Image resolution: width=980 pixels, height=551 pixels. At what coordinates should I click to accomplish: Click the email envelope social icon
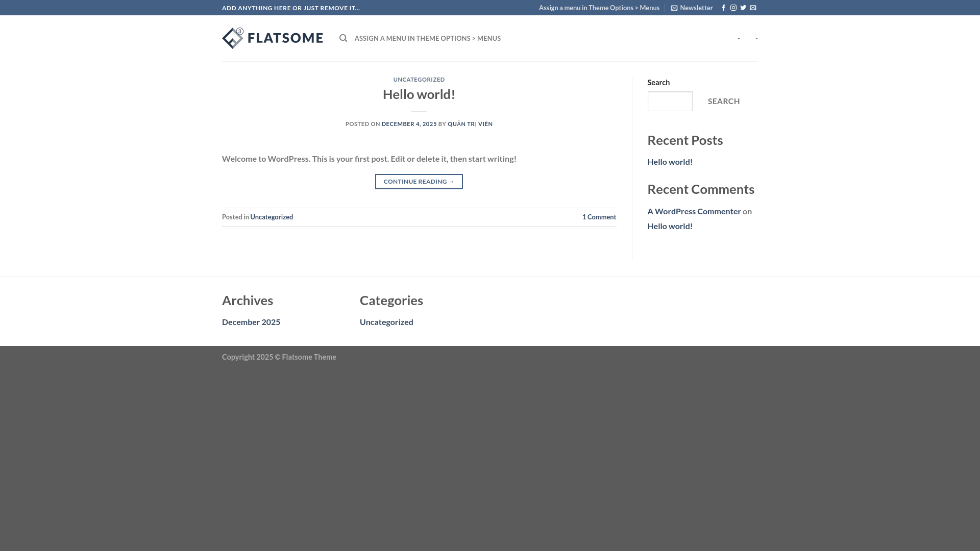pyautogui.click(x=753, y=8)
